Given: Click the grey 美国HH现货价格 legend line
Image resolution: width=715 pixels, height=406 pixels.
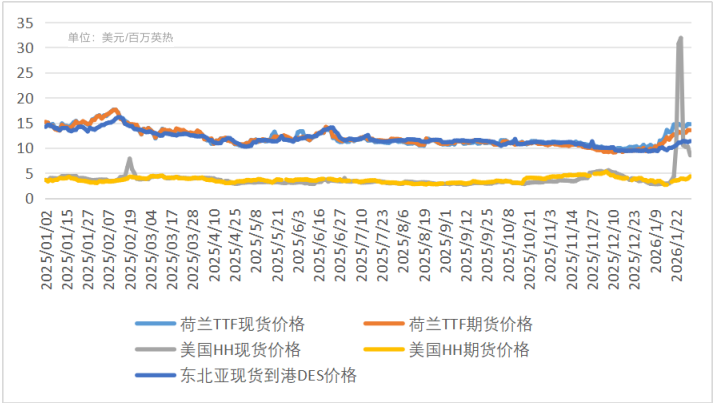Looking at the screenshot, I should click(156, 350).
